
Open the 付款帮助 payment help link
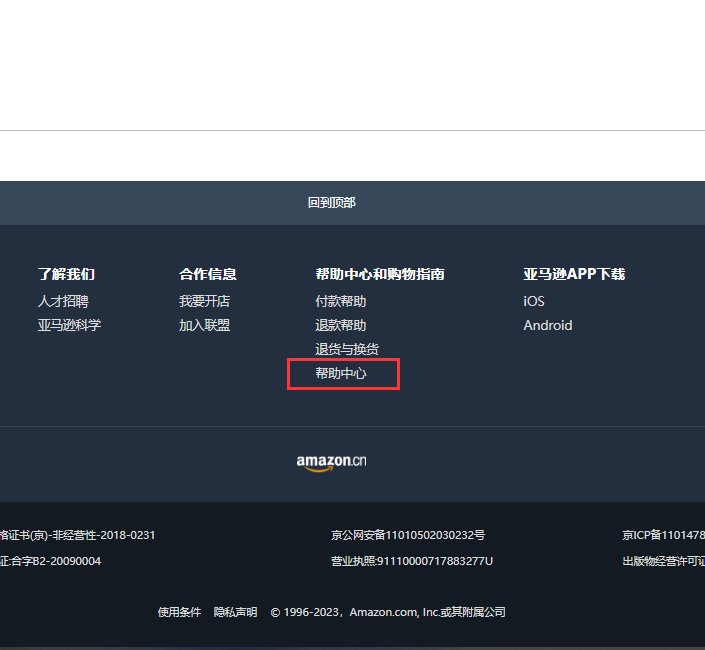[341, 301]
